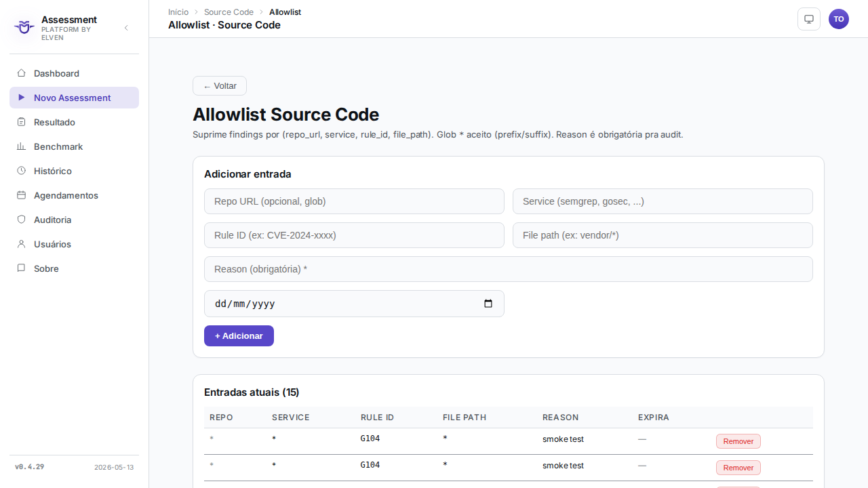The height and width of the screenshot is (488, 868).
Task: Click the RULE ID column header
Action: [377, 418]
